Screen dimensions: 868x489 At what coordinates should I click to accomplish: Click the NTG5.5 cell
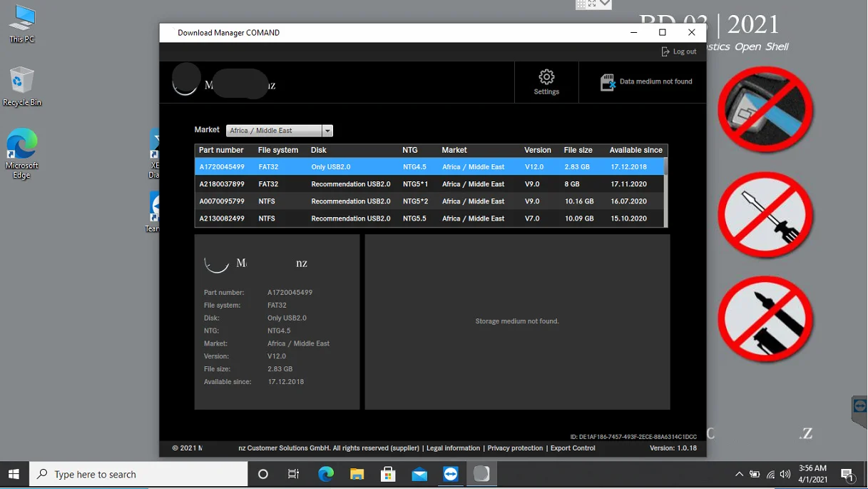414,218
